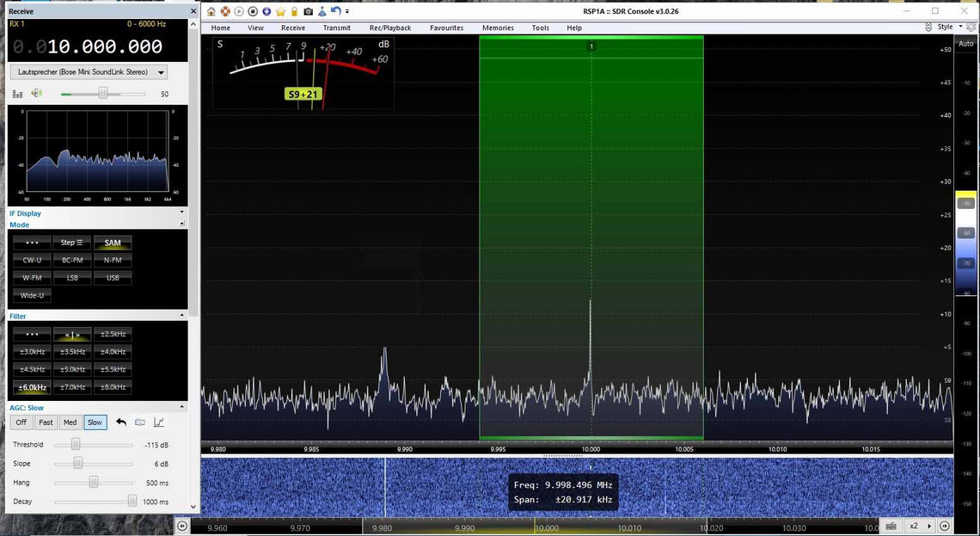Select the ±6.0kHz filter
This screenshot has width=980, height=536.
[x=32, y=387]
